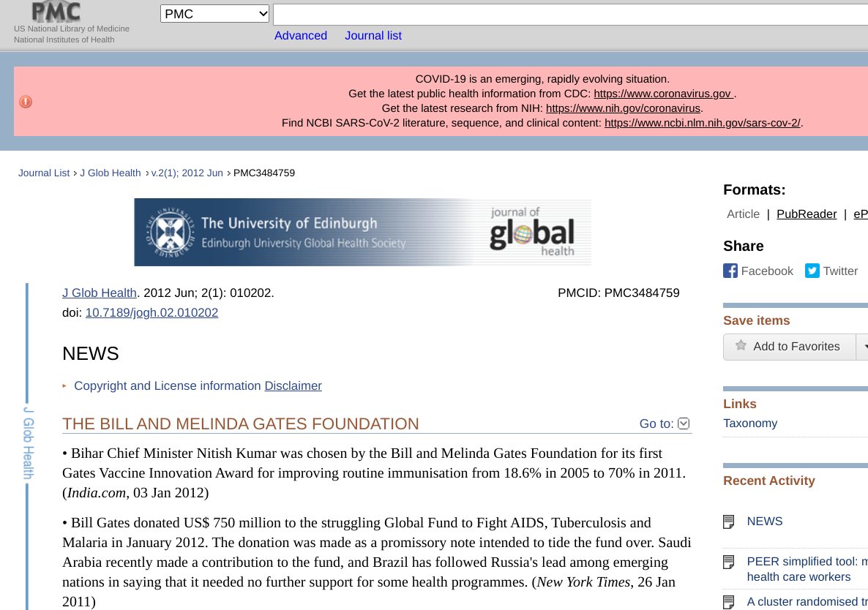
Task: Click Add to Favorites button
Action: [x=790, y=347]
